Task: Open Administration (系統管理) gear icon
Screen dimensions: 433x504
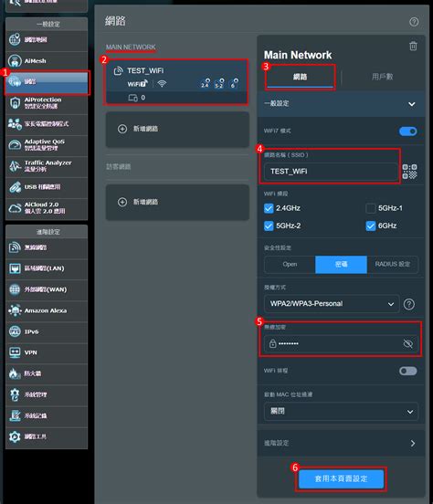Action: (x=15, y=394)
